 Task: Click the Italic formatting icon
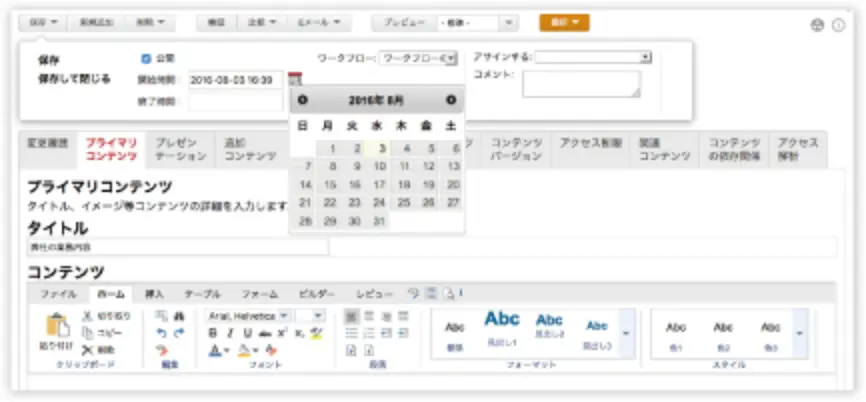click(x=230, y=333)
